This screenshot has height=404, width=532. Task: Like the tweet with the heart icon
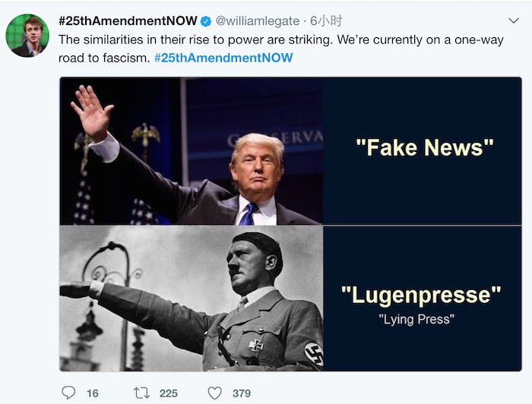tap(215, 393)
